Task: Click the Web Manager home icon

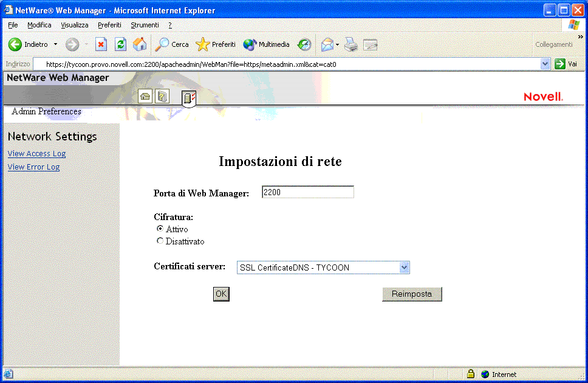Action: pyautogui.click(x=145, y=96)
